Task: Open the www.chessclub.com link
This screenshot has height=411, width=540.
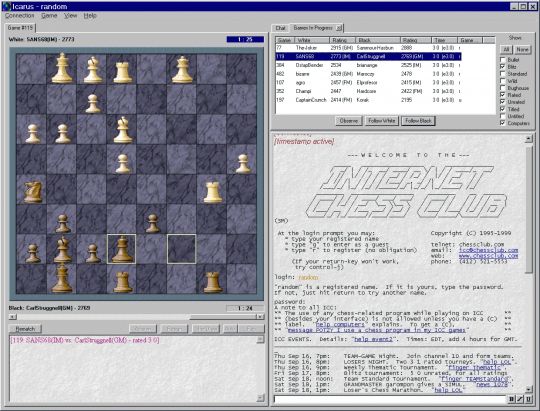Action: 488,256
